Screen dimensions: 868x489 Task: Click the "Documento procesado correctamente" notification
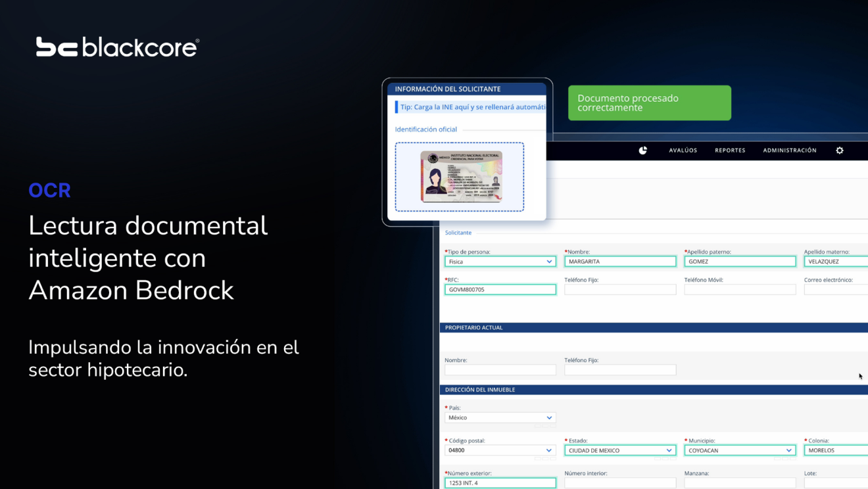click(650, 103)
